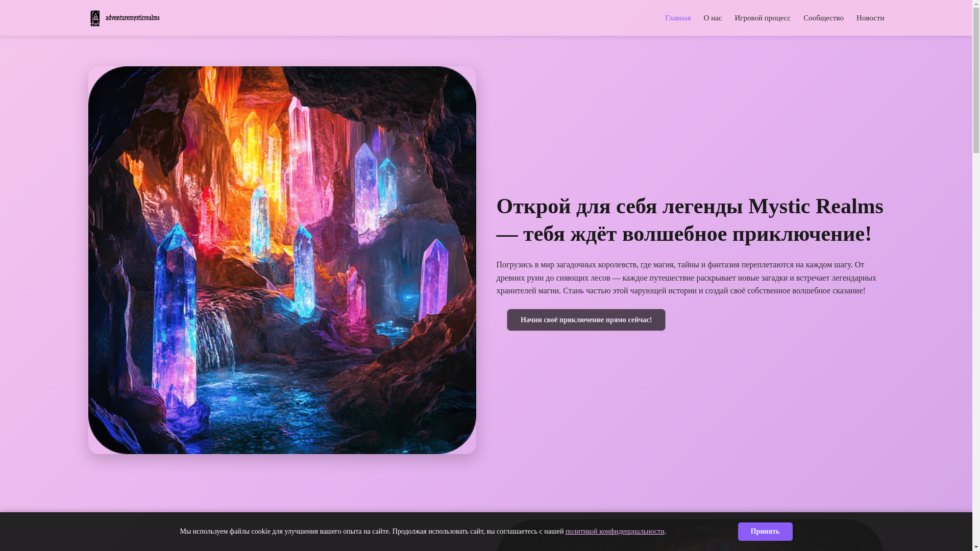
Task: Click the Mystic Realms main heading
Action: [x=690, y=220]
